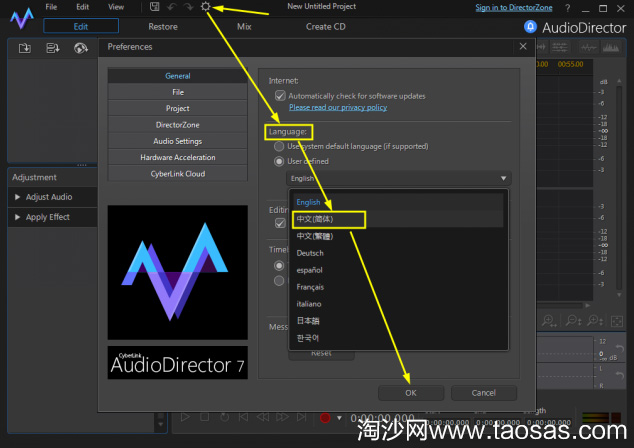Choose español in the language list
634x448 pixels.
click(x=398, y=270)
